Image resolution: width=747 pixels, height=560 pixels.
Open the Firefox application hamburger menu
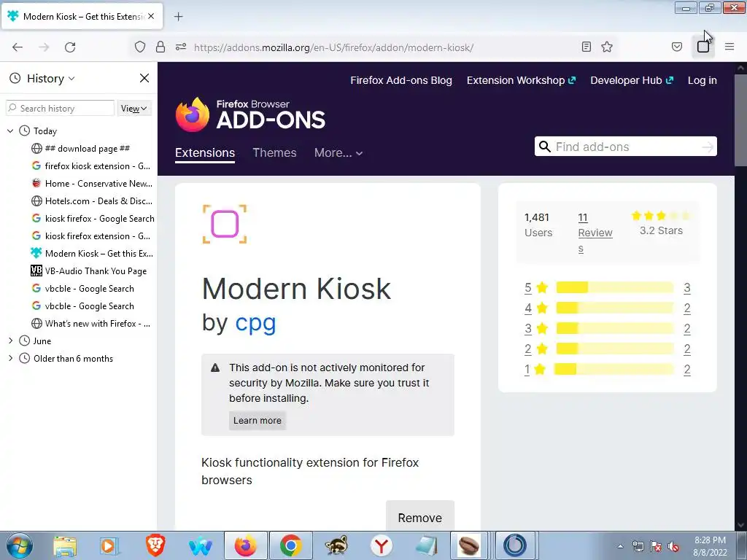(x=729, y=47)
